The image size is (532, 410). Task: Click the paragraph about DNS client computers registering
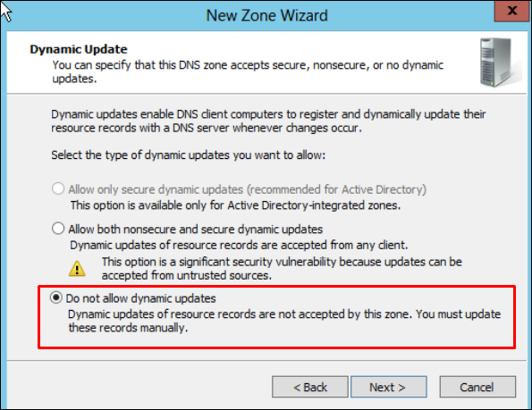[x=268, y=121]
